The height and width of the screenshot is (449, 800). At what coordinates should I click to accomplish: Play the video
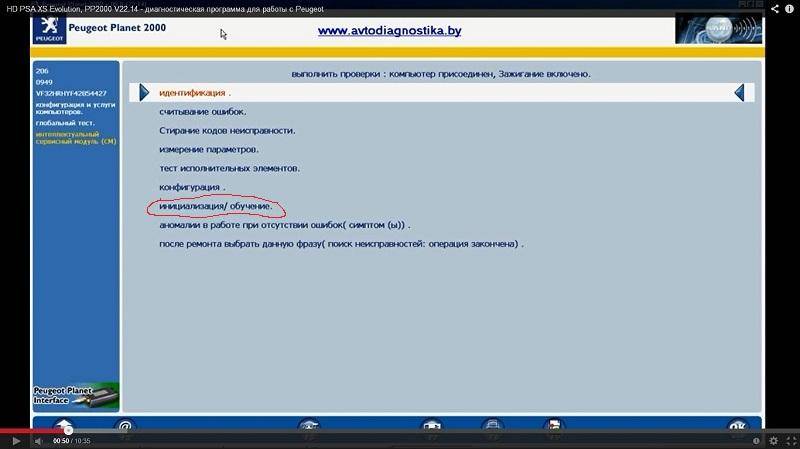point(12,440)
